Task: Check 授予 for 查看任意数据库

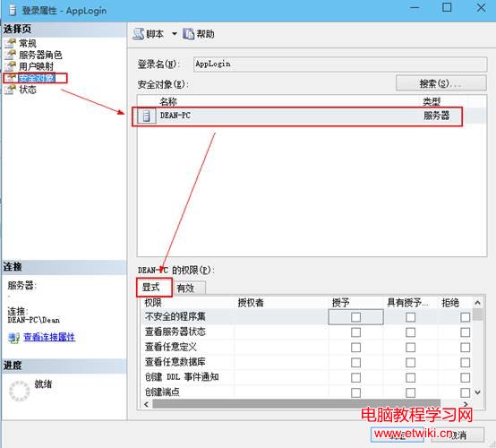Action: click(x=355, y=362)
